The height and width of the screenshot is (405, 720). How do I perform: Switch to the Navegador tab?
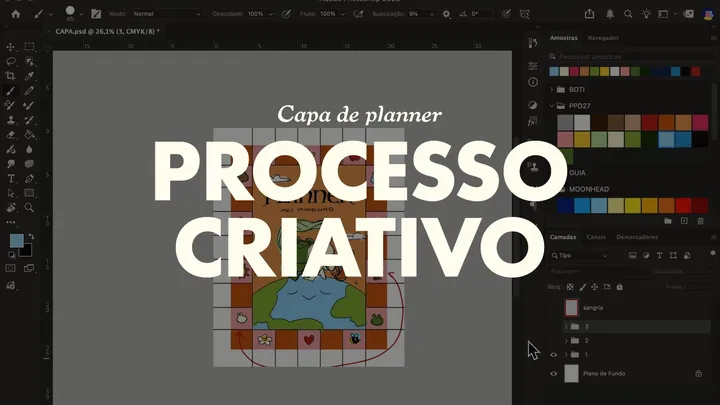coord(603,38)
